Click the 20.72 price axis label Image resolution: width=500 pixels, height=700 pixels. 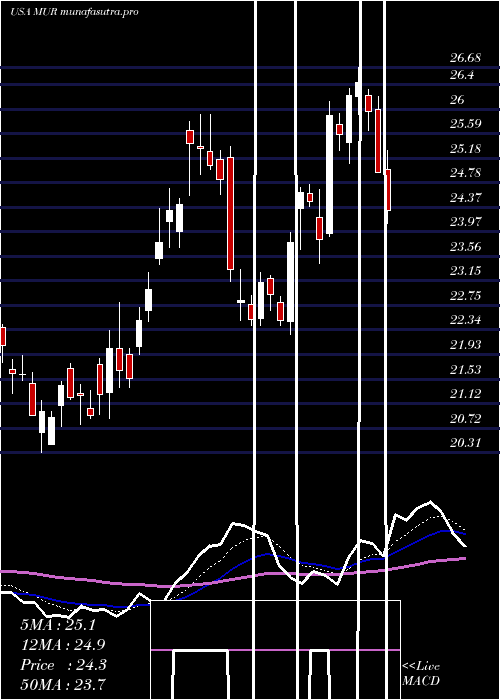pyautogui.click(x=466, y=418)
